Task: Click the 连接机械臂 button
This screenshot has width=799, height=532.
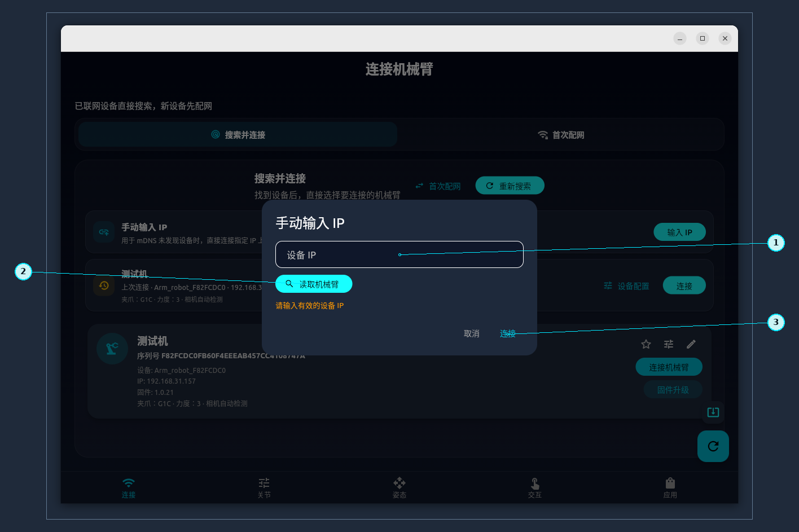Action: 669,367
